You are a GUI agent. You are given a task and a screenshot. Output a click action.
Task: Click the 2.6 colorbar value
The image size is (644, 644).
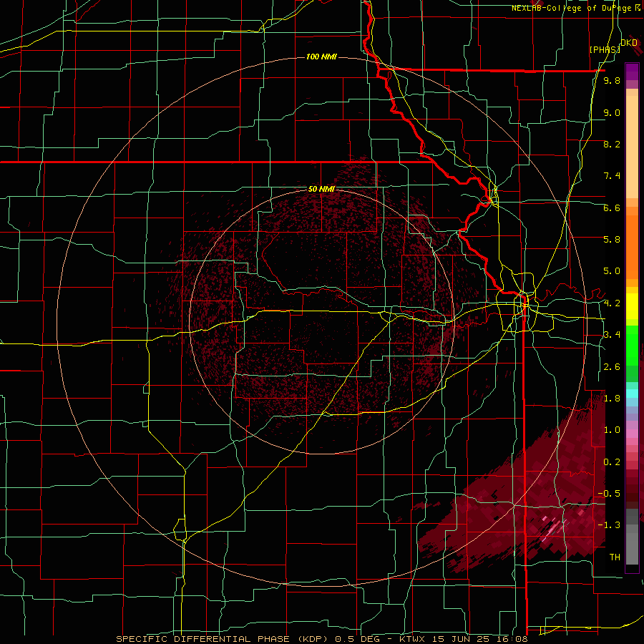click(612, 367)
